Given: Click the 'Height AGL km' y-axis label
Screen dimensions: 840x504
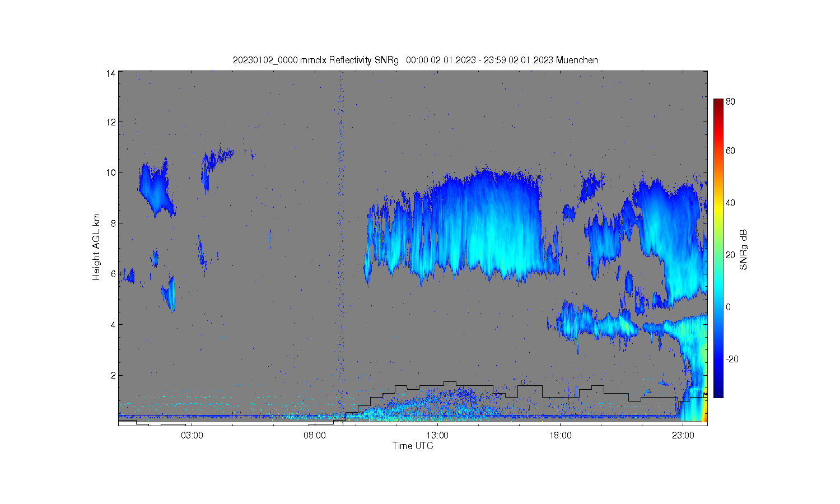Looking at the screenshot, I should (96, 247).
